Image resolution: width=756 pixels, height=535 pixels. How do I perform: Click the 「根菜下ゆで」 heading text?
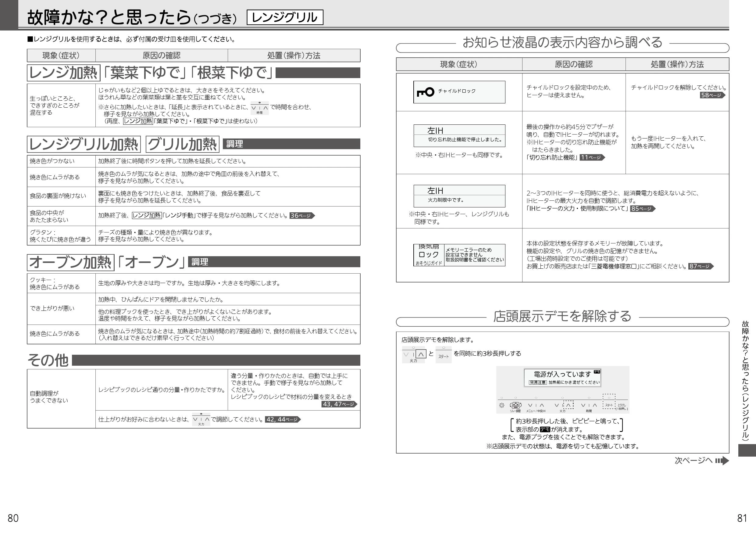point(232,73)
